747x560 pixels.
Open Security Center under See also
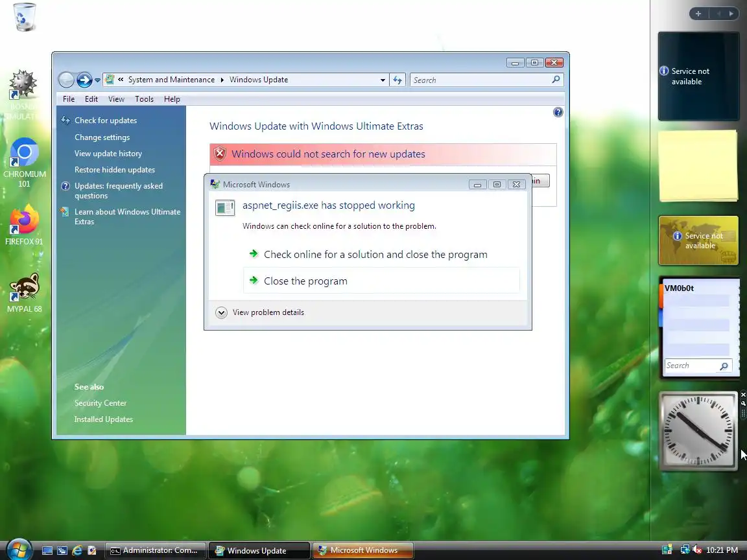[101, 403]
